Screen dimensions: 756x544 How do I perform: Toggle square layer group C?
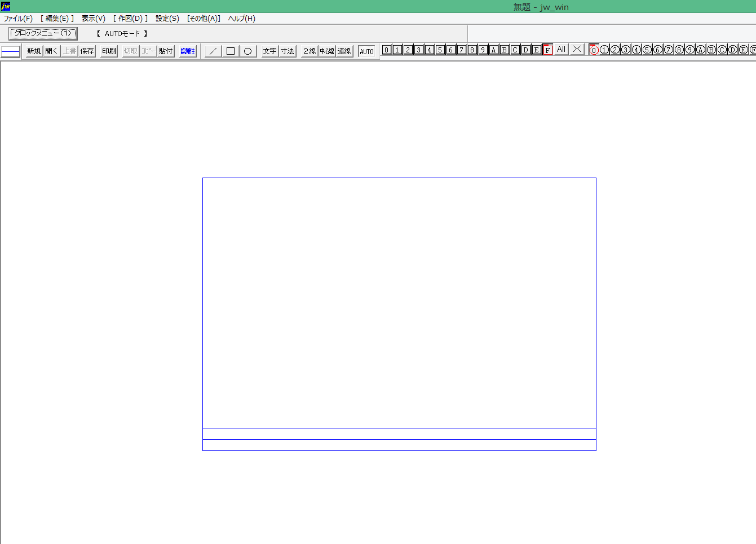tap(515, 50)
